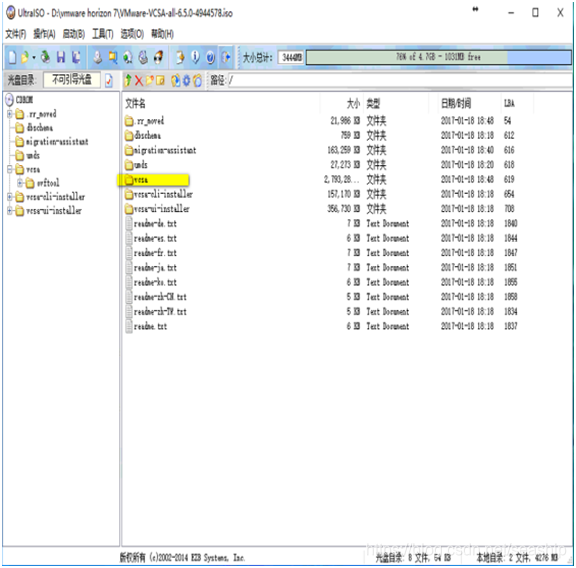576x568 pixels.
Task: Select readme-ja.txt in the file list
Action: 151,267
